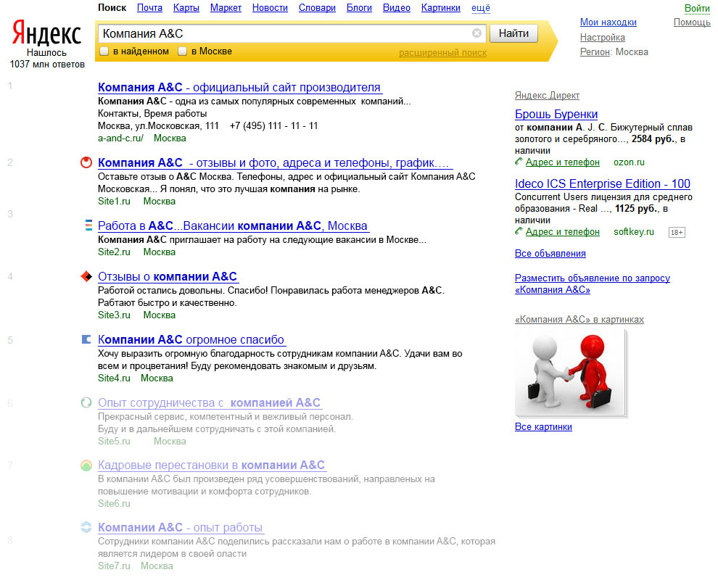Click the Site1.ru URL
Image resolution: width=718 pixels, height=588 pixels.
point(114,201)
